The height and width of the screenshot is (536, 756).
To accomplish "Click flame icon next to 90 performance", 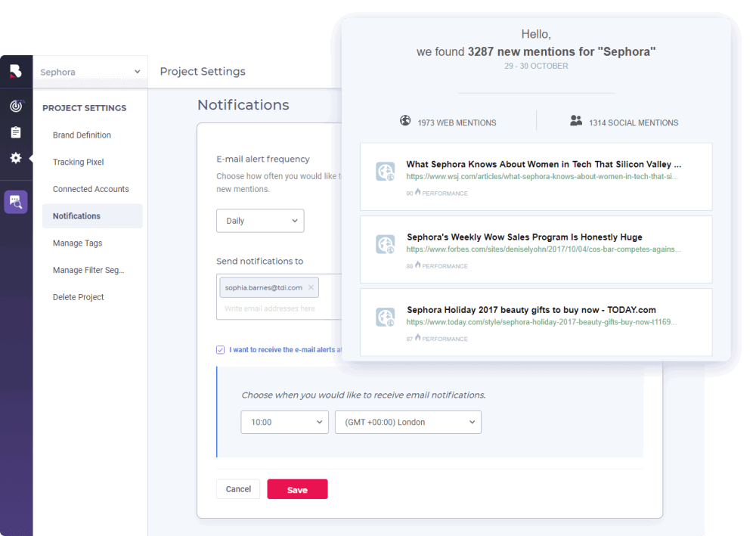I will (x=417, y=192).
